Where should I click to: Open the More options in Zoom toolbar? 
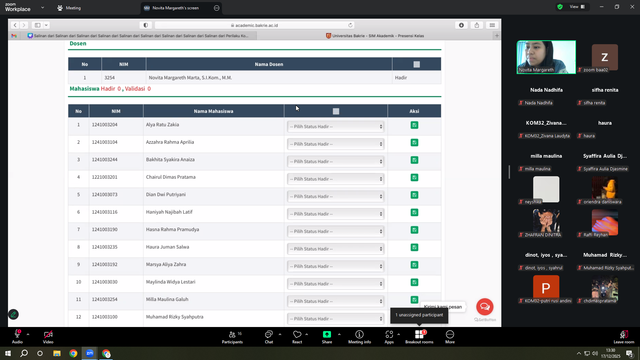point(450,337)
